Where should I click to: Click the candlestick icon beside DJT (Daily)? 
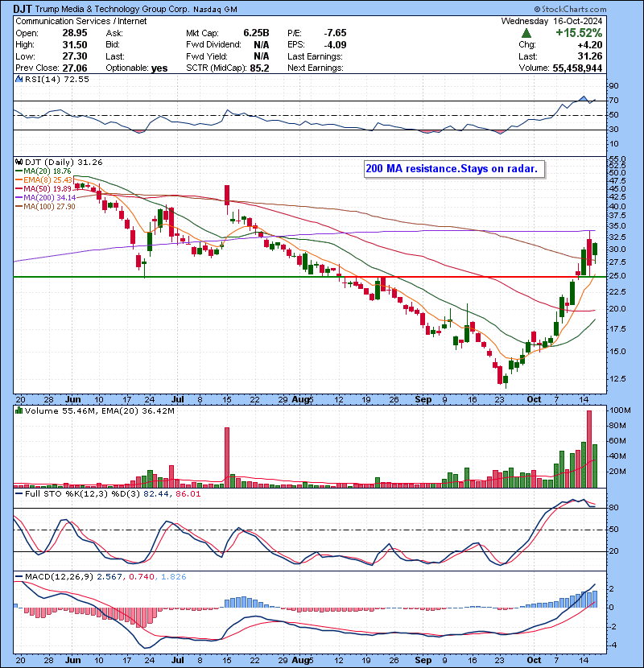pos(19,163)
